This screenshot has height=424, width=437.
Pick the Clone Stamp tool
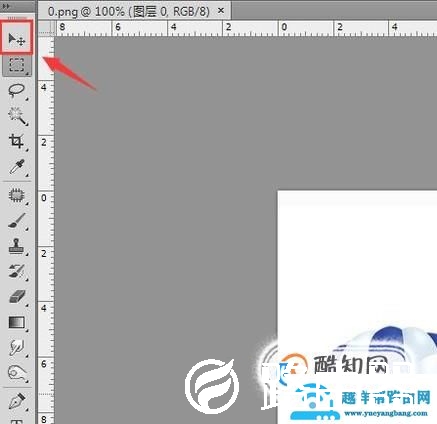[17, 246]
